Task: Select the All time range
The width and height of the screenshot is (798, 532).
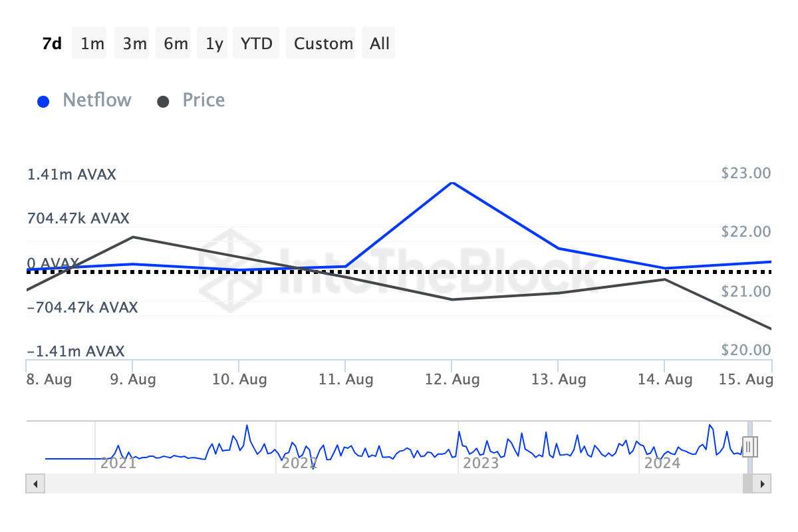Action: 378,43
